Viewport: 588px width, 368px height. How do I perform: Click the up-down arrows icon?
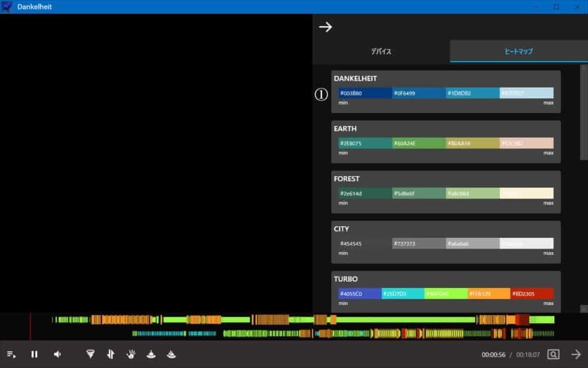[x=111, y=354]
